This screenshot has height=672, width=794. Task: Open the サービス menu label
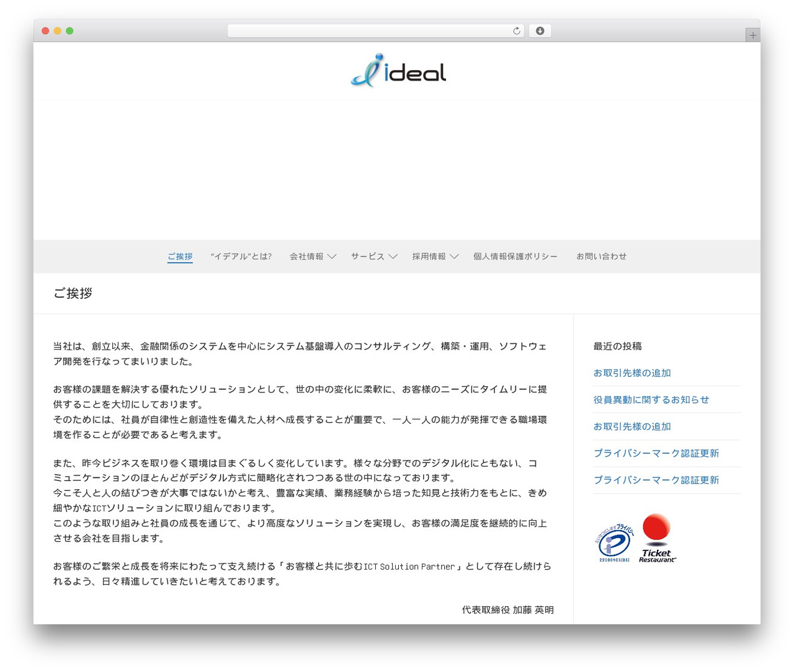pos(368,257)
